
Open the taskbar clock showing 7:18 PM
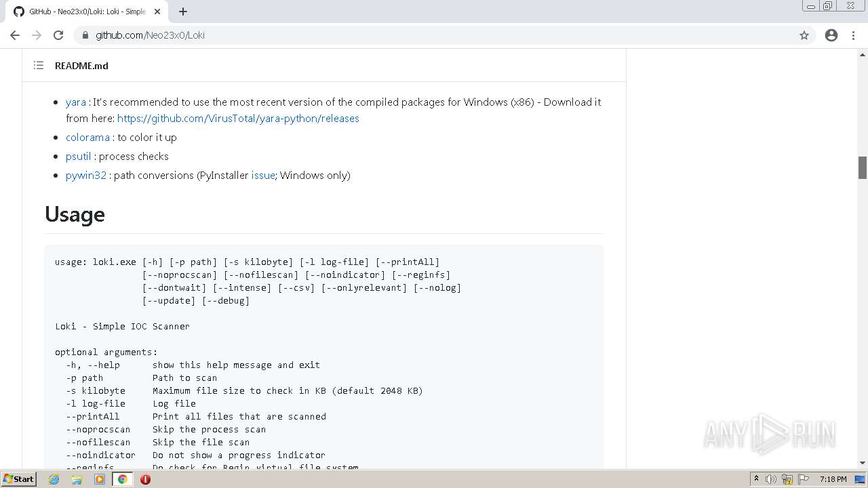pyautogui.click(x=833, y=479)
